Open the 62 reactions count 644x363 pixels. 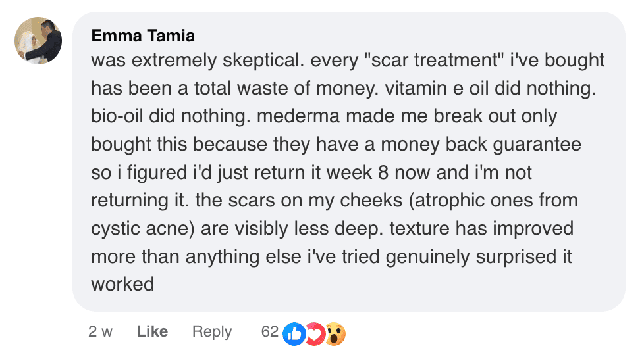[x=269, y=332]
